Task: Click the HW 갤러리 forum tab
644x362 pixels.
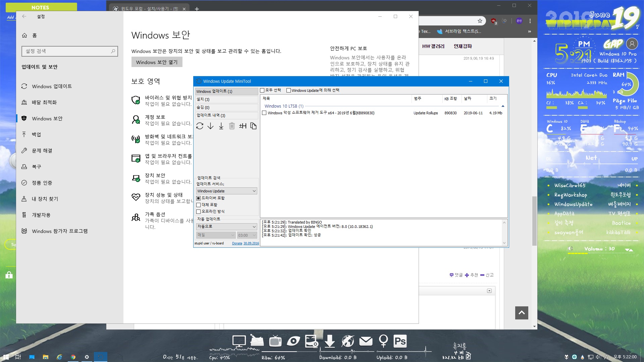Action: click(433, 46)
